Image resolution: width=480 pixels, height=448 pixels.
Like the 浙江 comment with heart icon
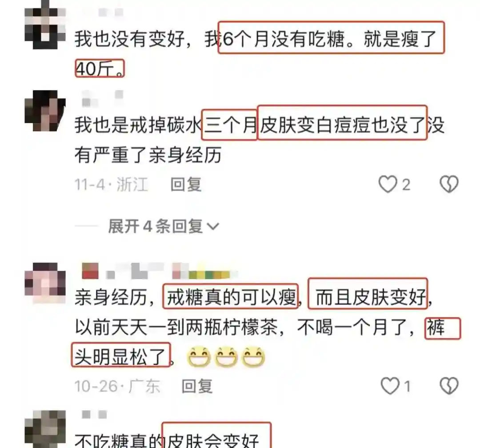coord(388,184)
